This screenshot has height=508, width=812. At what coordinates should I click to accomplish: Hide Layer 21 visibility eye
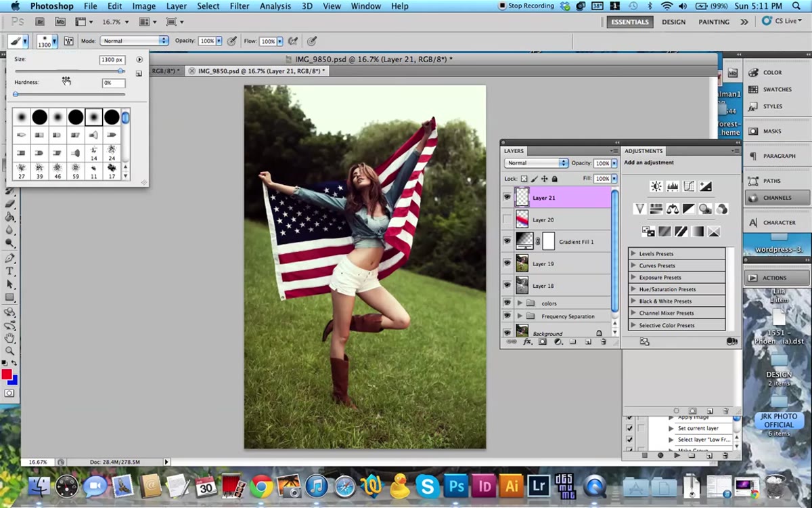pos(507,197)
